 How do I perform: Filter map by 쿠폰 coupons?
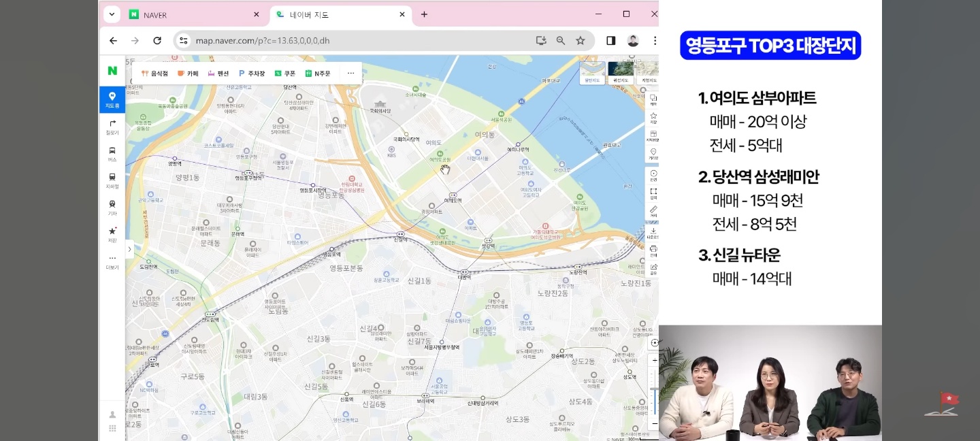285,73
